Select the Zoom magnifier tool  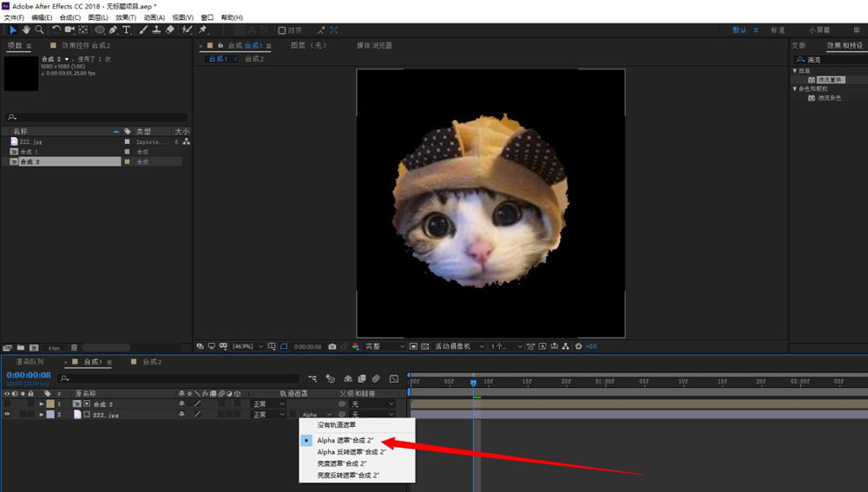pyautogui.click(x=39, y=30)
